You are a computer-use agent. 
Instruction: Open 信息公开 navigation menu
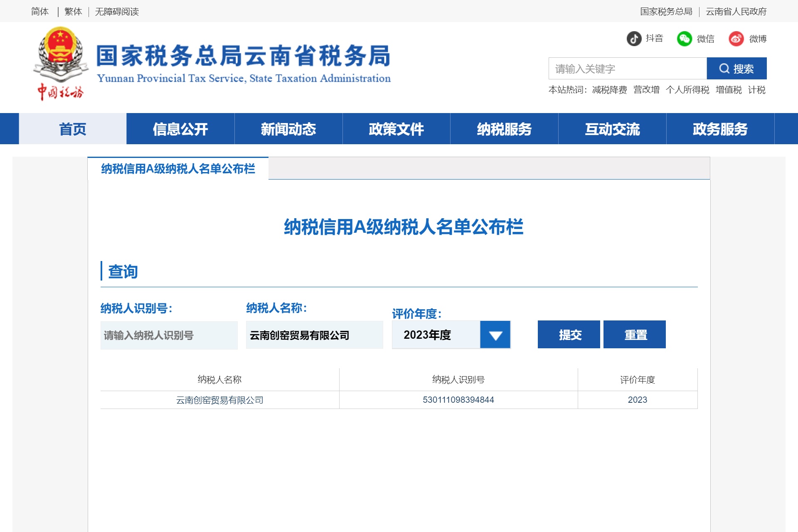pos(180,129)
